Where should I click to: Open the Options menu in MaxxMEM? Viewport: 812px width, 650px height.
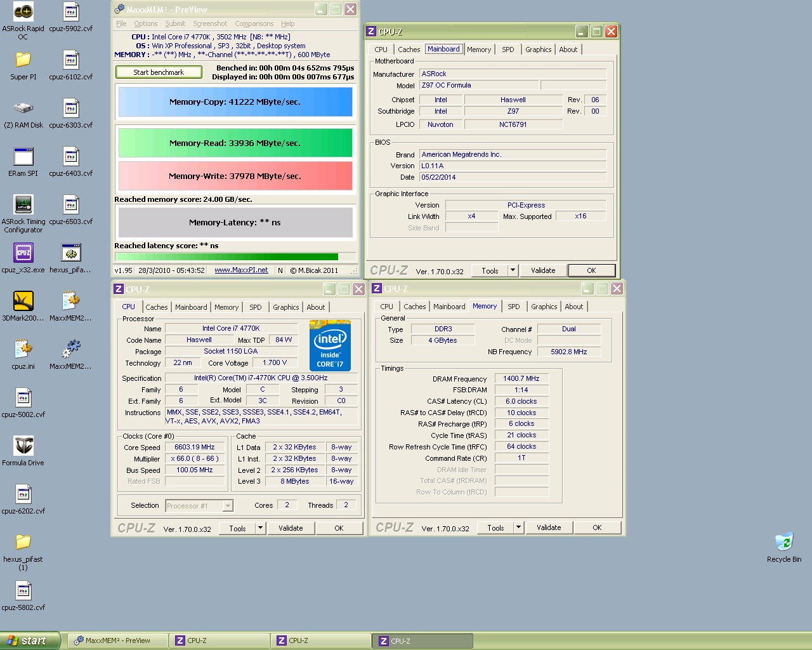[x=145, y=23]
